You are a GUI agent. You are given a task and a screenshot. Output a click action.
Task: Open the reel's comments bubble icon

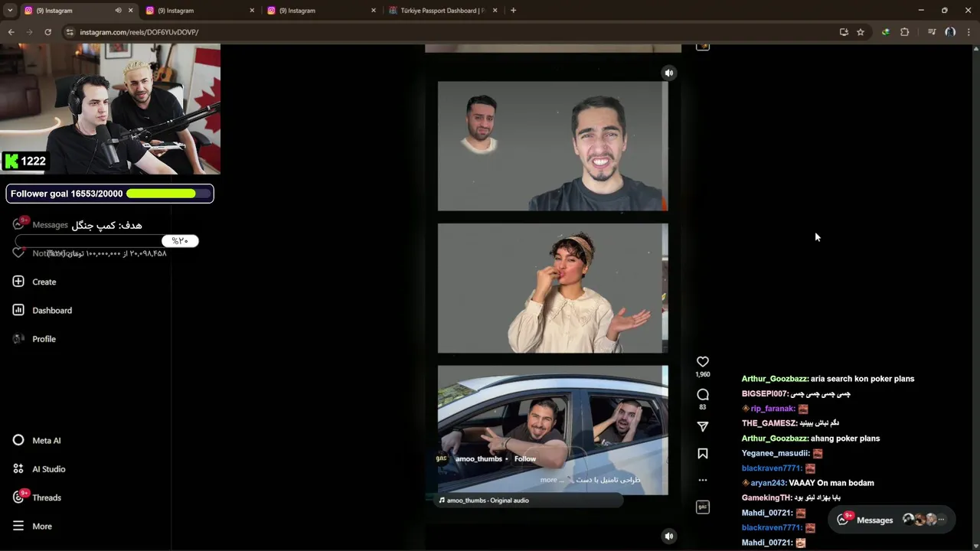pyautogui.click(x=702, y=394)
